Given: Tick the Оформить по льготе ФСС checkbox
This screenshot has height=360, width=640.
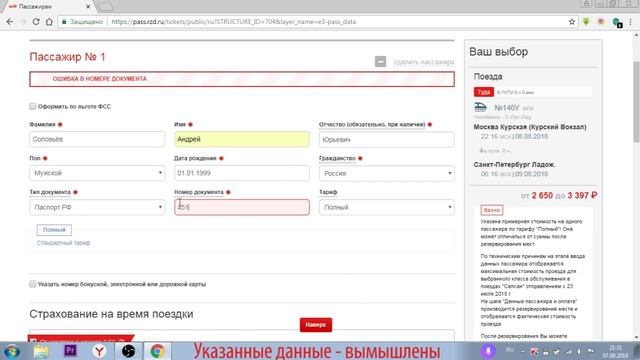Looking at the screenshot, I should [33, 107].
